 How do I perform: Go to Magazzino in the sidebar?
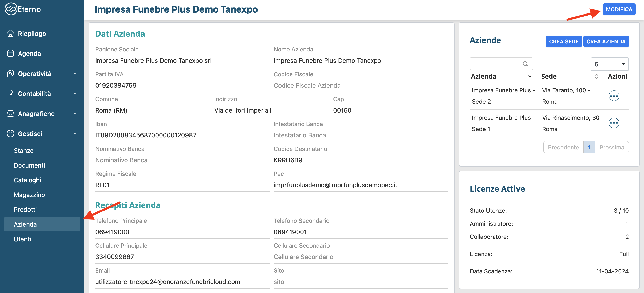pos(29,195)
